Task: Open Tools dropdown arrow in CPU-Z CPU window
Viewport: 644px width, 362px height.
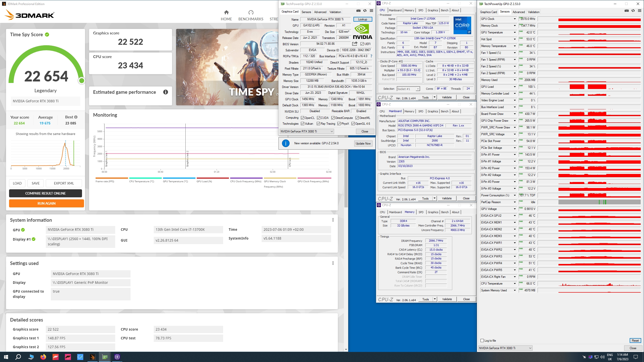Action: coord(434,97)
